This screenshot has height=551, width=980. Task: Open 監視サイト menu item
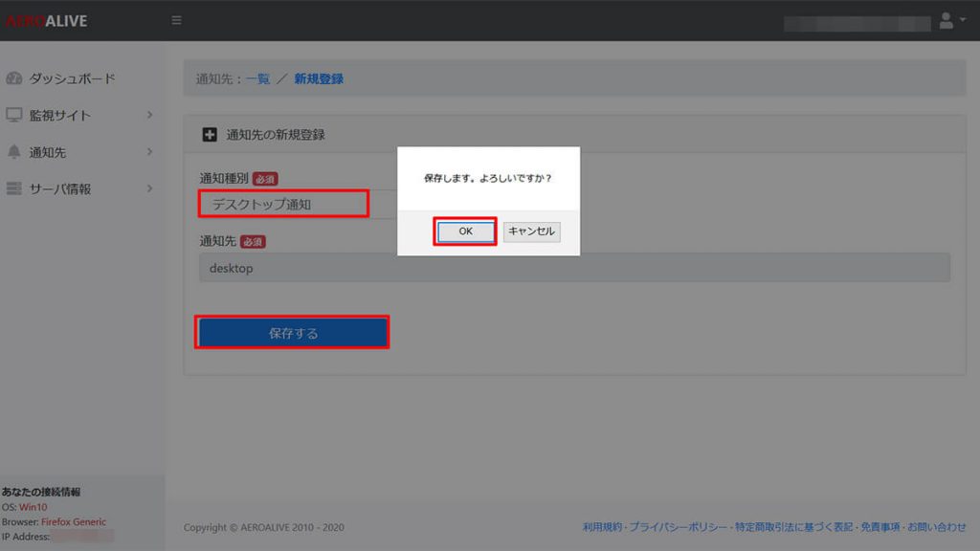click(x=60, y=116)
